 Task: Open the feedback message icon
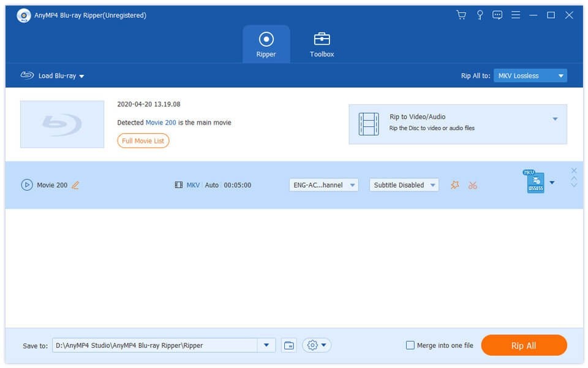click(x=497, y=14)
